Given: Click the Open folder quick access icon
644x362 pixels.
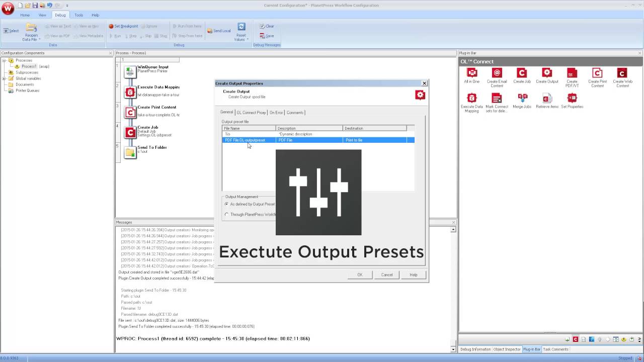Looking at the screenshot, I should pyautogui.click(x=28, y=5).
